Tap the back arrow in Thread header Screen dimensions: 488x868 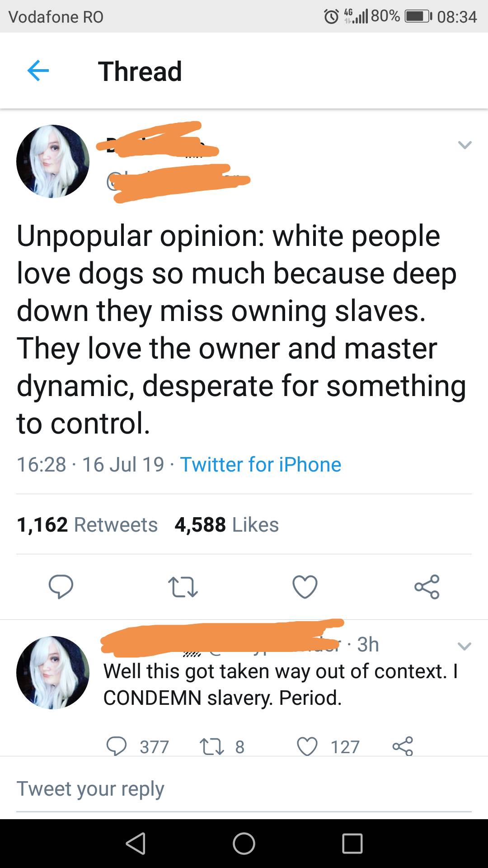coord(38,71)
